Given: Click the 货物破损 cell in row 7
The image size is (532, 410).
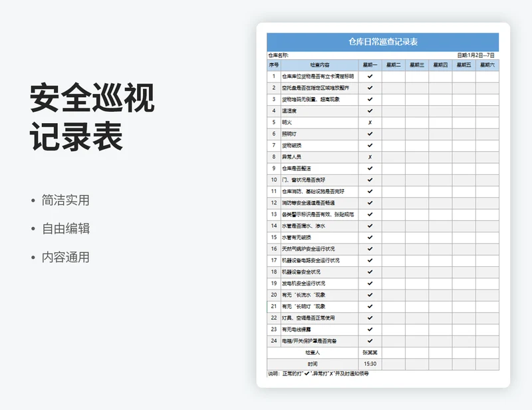Looking at the screenshot, I should pos(320,145).
